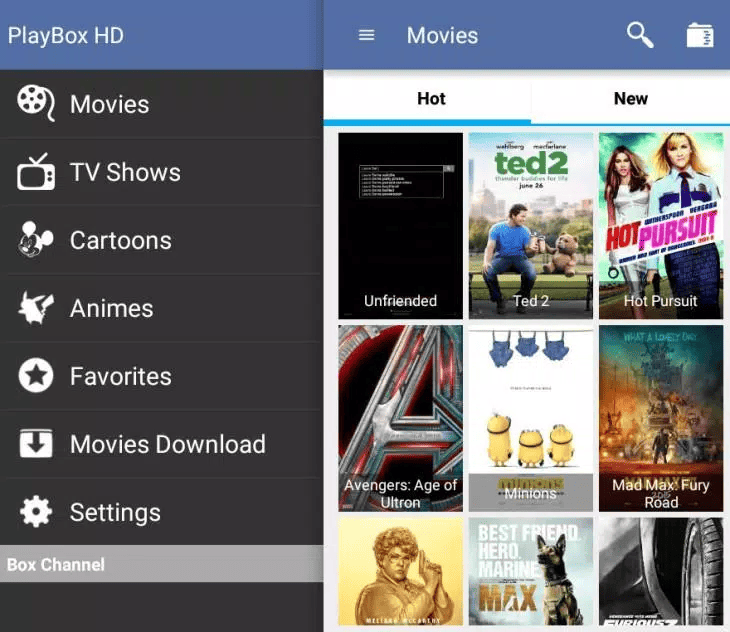Switch to the Hot tab
This screenshot has height=632, width=730.
pyautogui.click(x=427, y=98)
